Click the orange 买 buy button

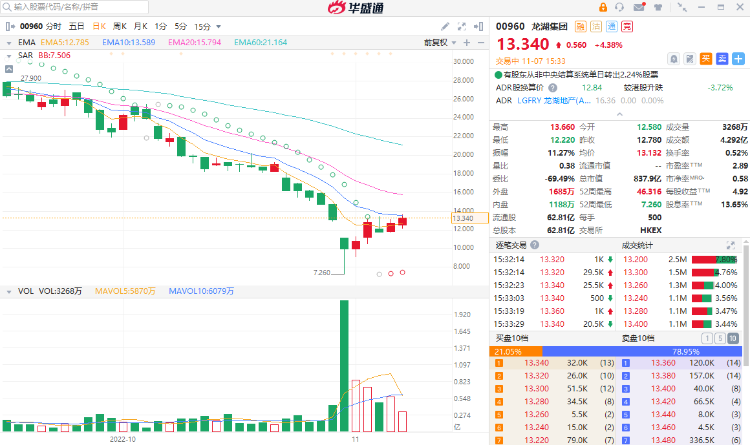point(706,59)
